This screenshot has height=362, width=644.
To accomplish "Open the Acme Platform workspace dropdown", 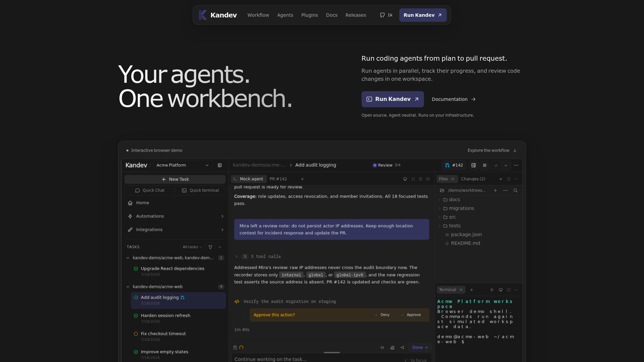I will pyautogui.click(x=183, y=165).
